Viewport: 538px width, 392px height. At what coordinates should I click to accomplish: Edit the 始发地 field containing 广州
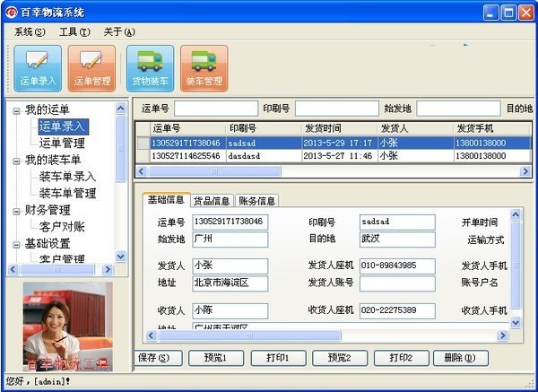[x=230, y=240]
